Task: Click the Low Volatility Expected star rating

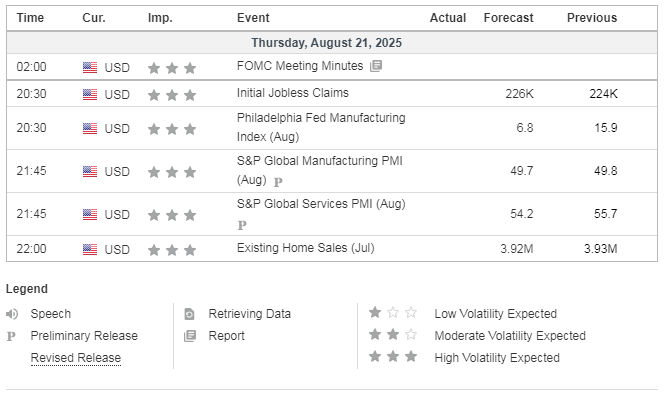Action: pyautogui.click(x=393, y=313)
